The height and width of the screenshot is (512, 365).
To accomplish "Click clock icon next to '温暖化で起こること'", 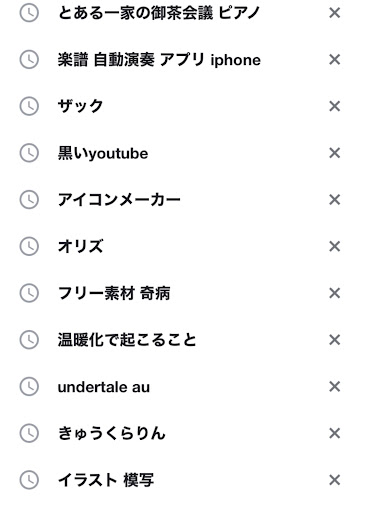I will pyautogui.click(x=29, y=340).
